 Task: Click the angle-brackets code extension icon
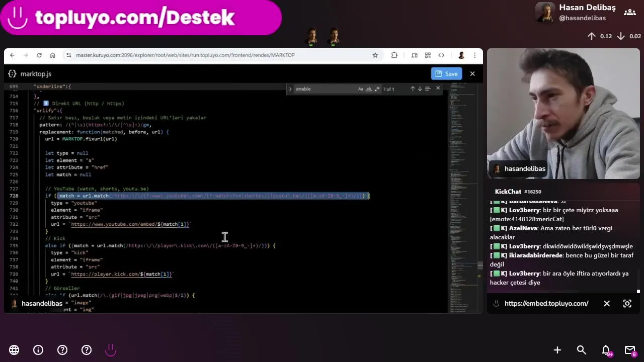click(441, 55)
